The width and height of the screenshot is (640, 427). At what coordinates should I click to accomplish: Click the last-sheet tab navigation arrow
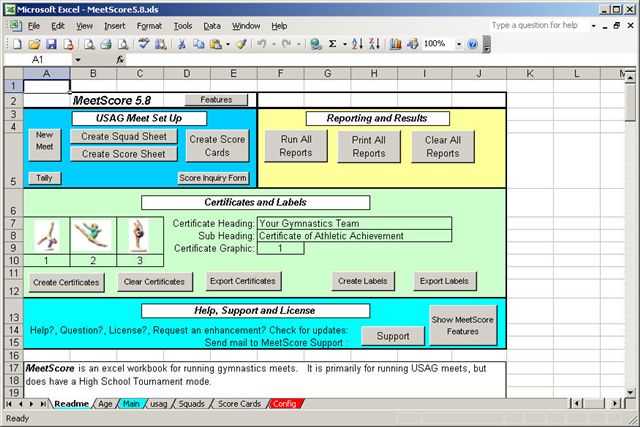coord(43,404)
